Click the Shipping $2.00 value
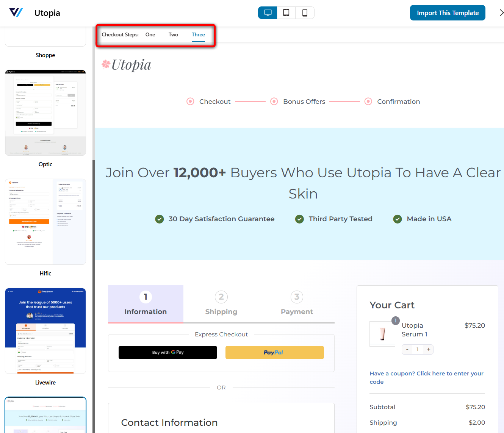The image size is (504, 433). 477,422
